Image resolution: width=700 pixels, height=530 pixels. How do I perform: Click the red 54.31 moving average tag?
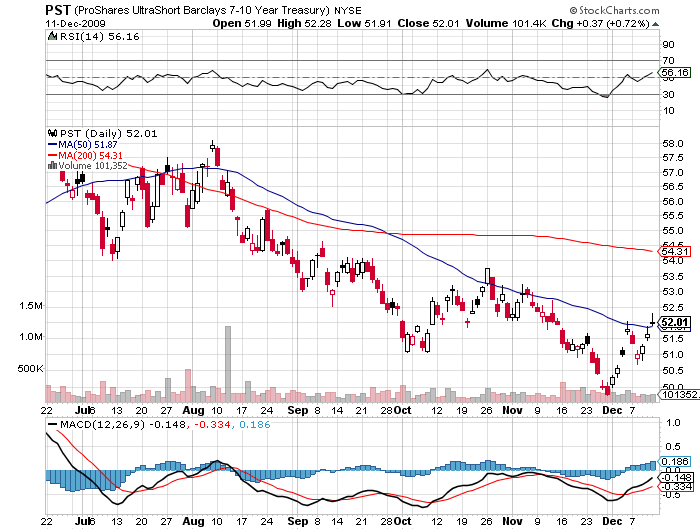675,251
